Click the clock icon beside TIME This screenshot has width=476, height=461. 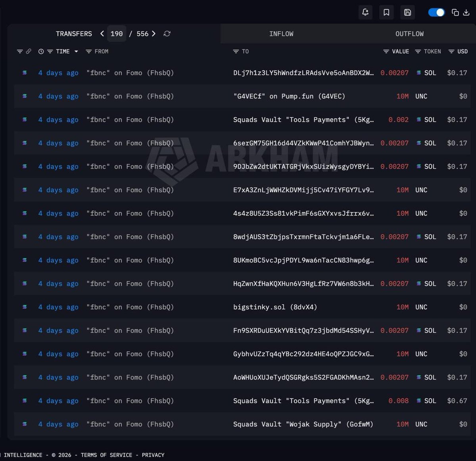point(41,52)
